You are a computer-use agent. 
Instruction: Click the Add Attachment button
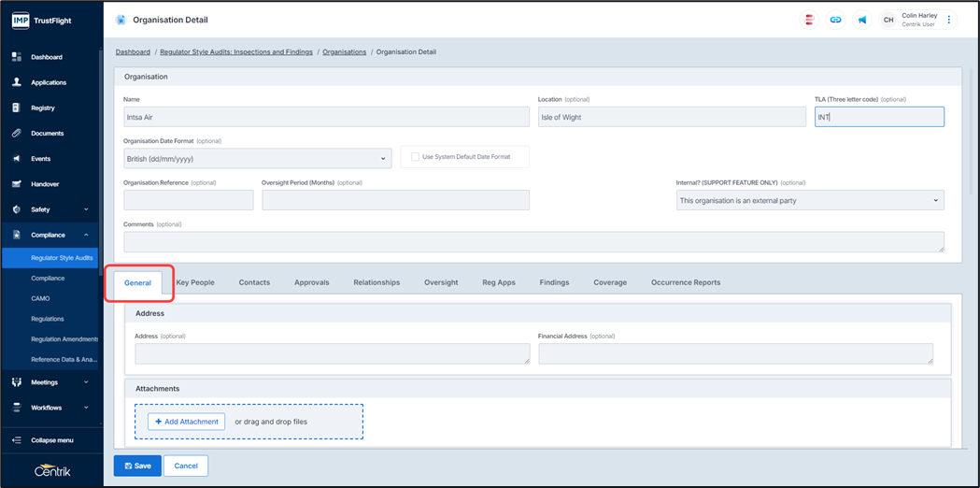(x=187, y=422)
